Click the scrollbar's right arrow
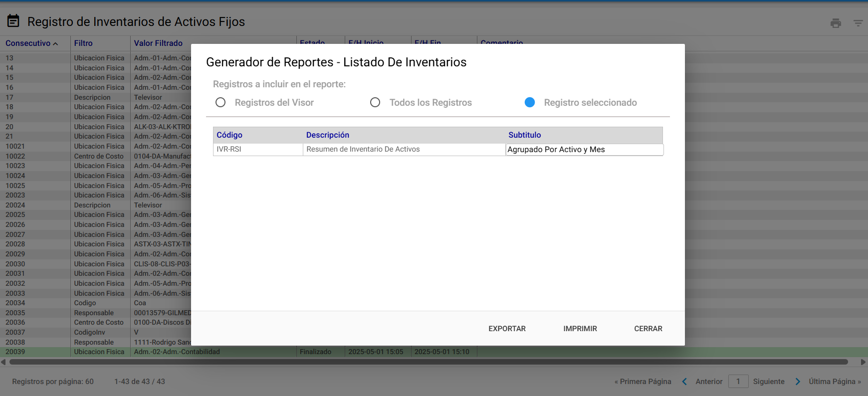 [x=864, y=362]
